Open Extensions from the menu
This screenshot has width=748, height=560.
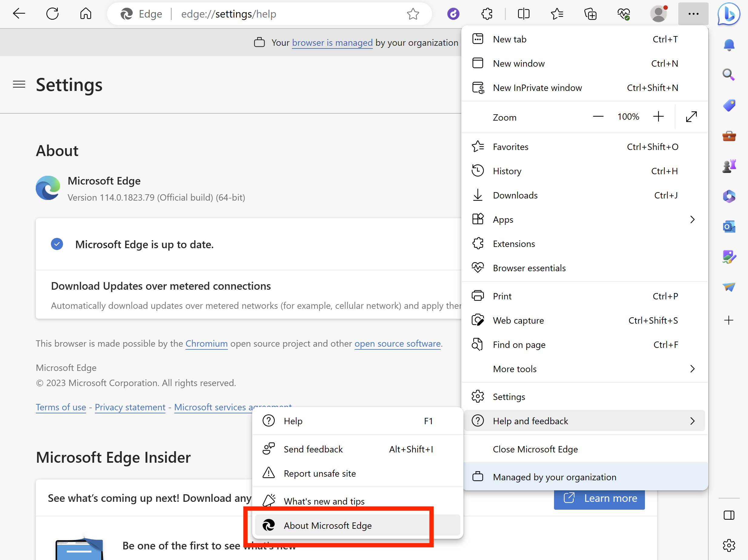click(585, 244)
